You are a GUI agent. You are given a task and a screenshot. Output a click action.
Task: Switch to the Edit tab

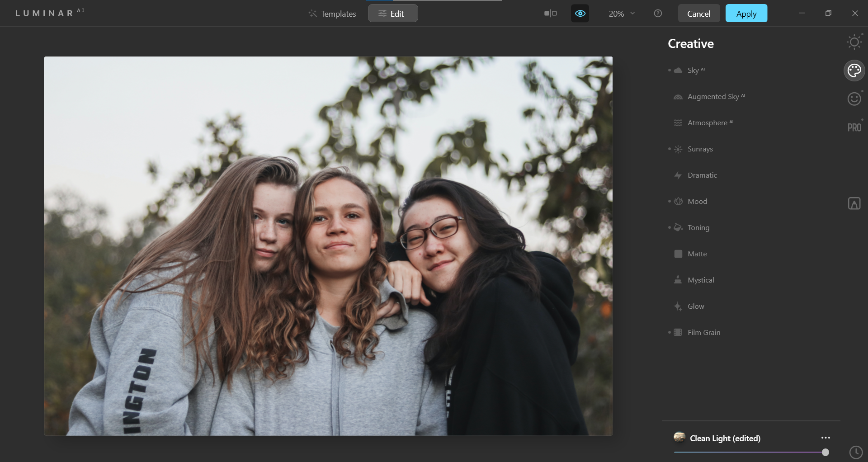[x=392, y=14]
